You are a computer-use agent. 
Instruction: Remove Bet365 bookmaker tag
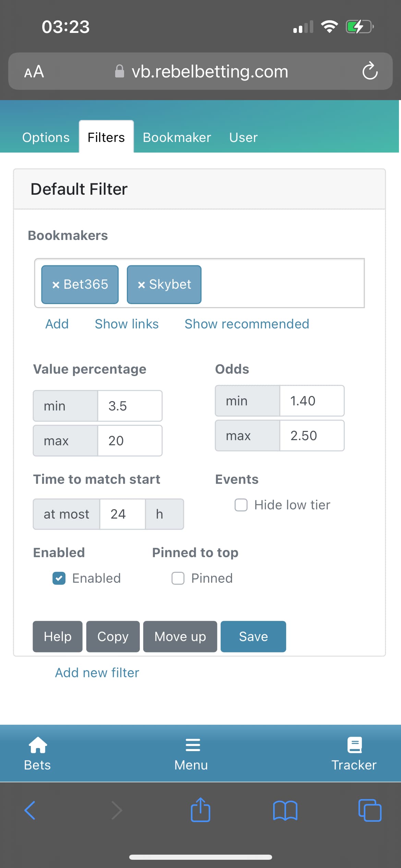point(56,285)
